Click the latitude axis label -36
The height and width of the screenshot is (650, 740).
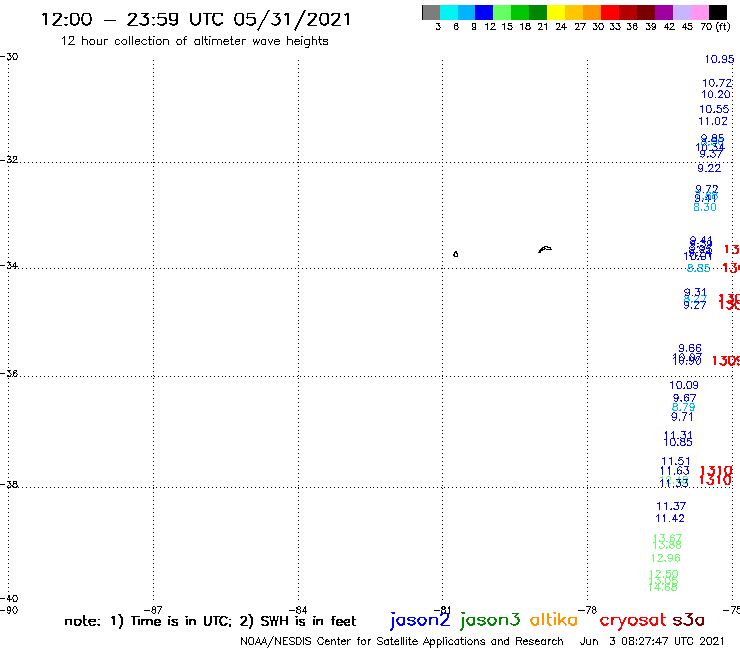tap(9, 373)
